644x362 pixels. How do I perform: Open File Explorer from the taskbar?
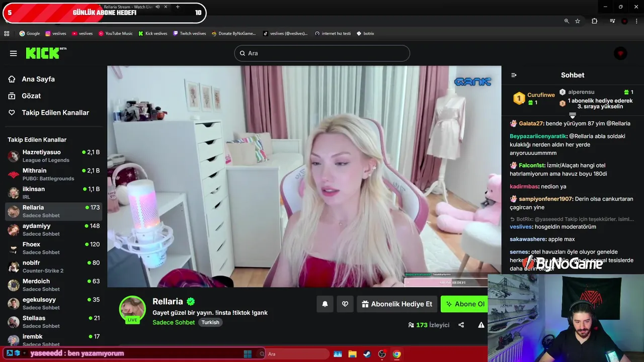[x=352, y=354]
